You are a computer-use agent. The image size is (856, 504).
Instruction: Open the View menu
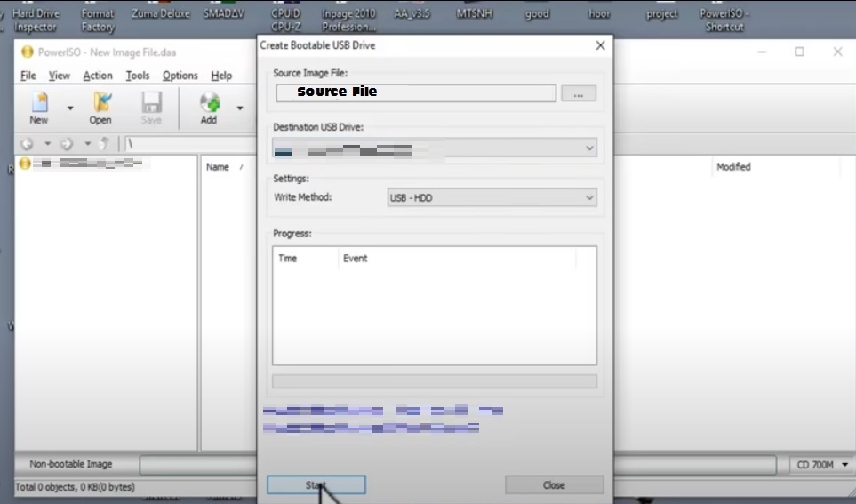point(59,76)
